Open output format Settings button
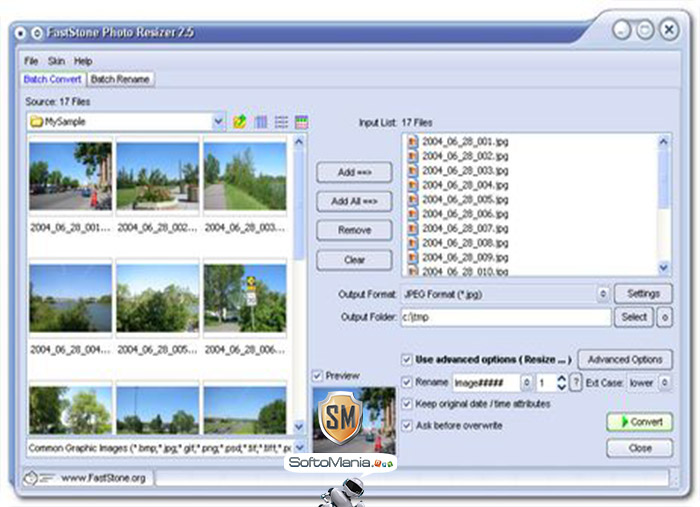Viewport: 700px width, 507px height. point(643,294)
